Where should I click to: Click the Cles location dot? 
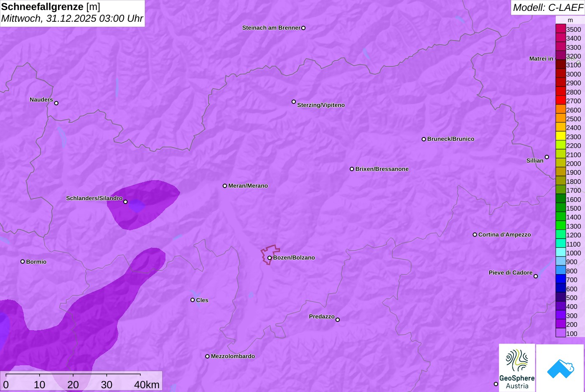193,300
